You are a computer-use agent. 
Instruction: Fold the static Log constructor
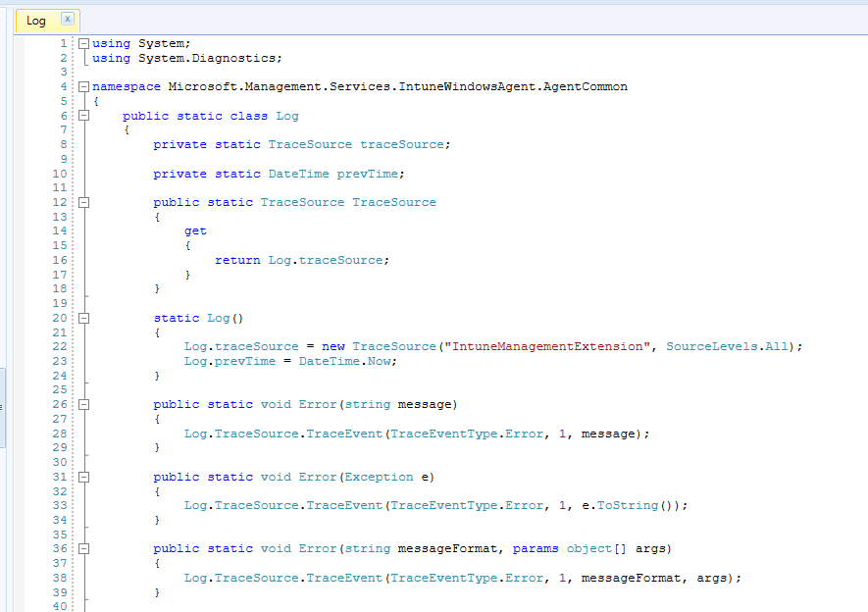click(x=83, y=318)
